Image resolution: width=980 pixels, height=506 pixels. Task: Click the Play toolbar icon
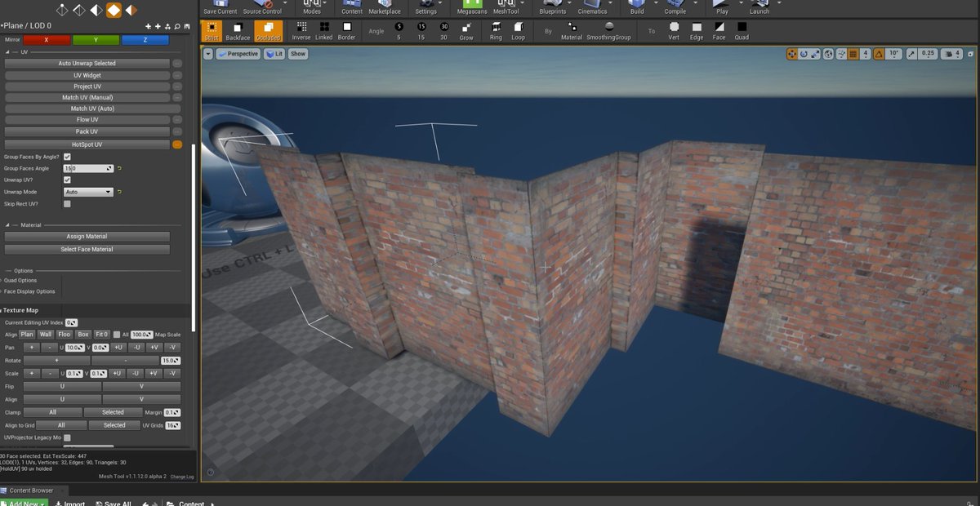click(x=722, y=7)
